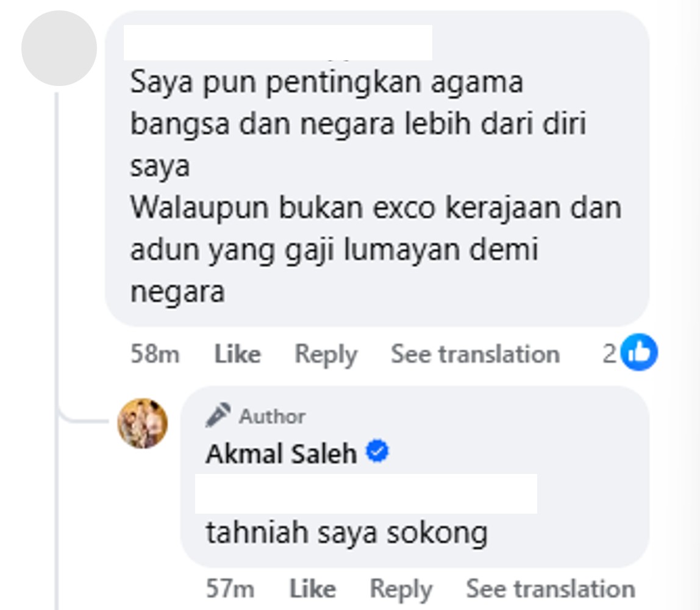Screen dimensions: 700x610
Task: Open the first commenter's gray avatar
Action: 59,48
